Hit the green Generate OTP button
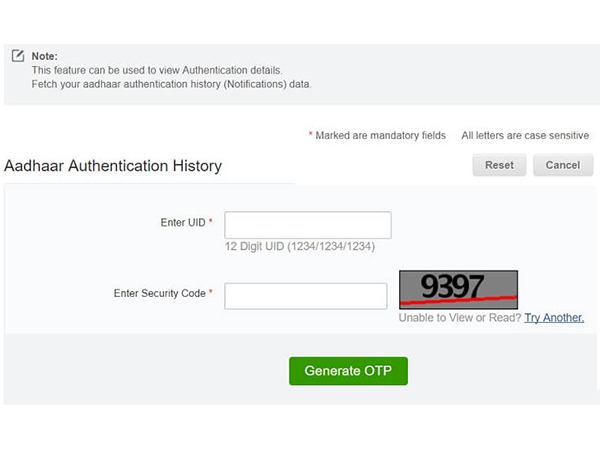 click(348, 371)
